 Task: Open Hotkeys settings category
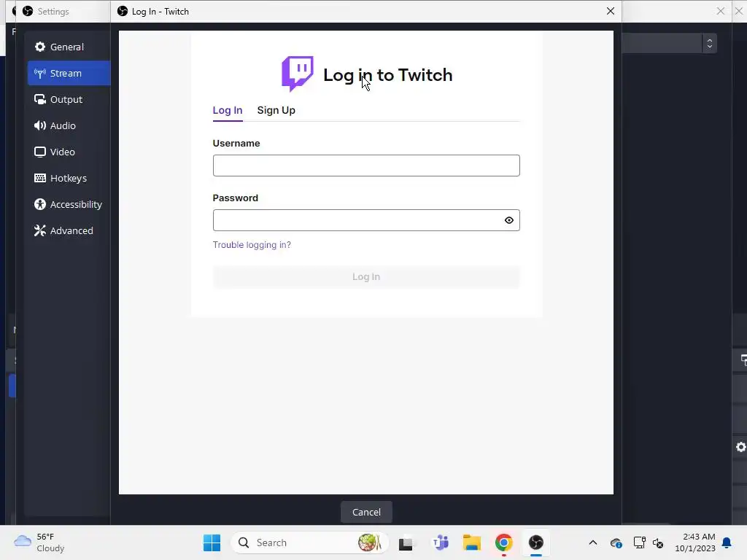pos(69,178)
